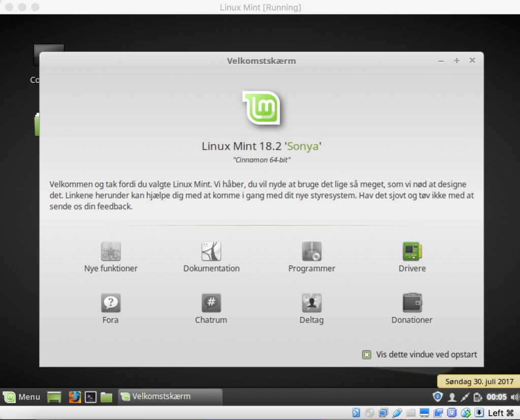The image size is (520, 420).
Task: Launch Firefox from the panel
Action: (x=75, y=397)
